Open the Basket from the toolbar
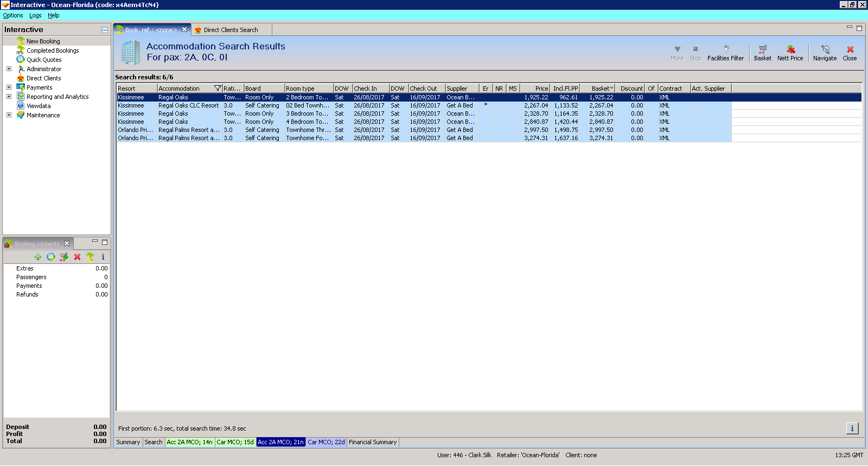This screenshot has width=868, height=467. (762, 53)
